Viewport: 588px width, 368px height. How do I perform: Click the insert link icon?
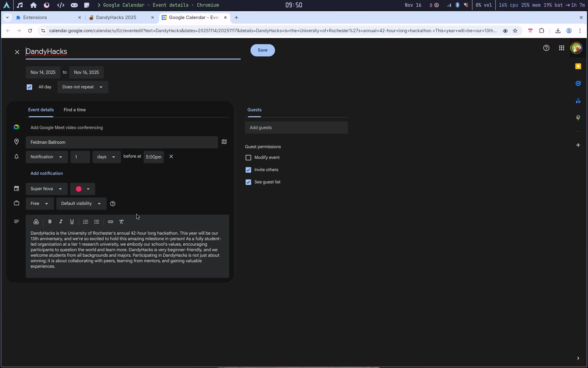111,222
